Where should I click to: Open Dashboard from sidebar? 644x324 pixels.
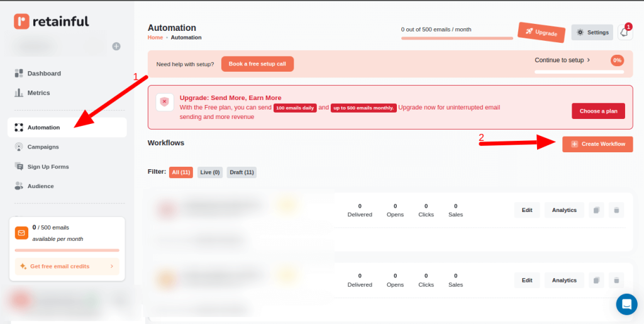pyautogui.click(x=44, y=74)
